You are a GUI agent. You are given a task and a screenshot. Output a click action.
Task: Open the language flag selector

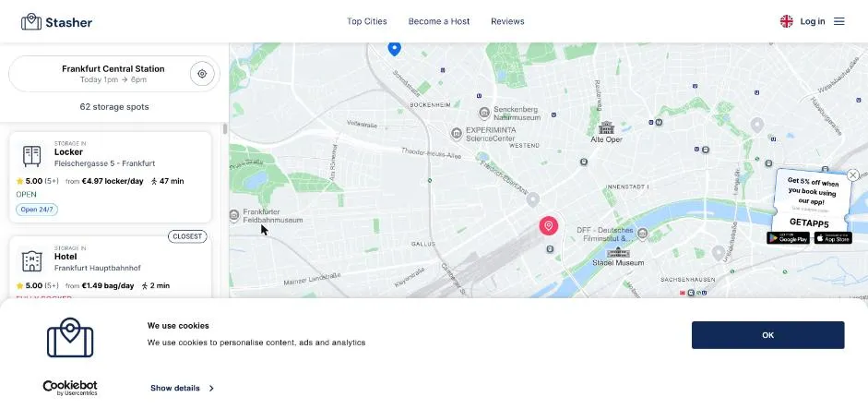pyautogui.click(x=786, y=21)
